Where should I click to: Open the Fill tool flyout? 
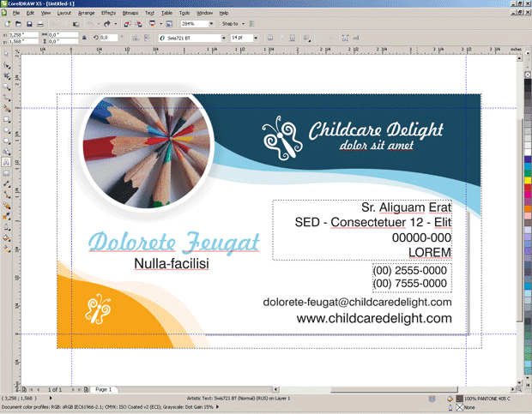click(x=7, y=237)
